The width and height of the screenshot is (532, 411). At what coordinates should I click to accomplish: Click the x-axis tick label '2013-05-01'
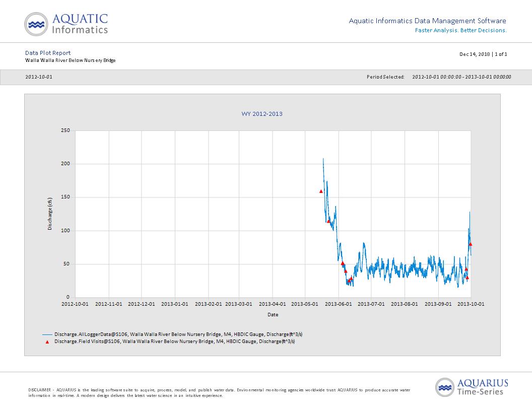pos(305,304)
